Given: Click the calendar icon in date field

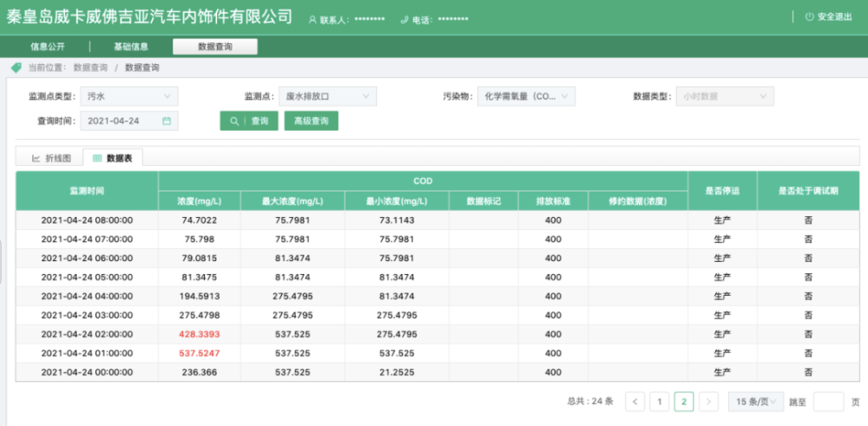Looking at the screenshot, I should (x=167, y=121).
